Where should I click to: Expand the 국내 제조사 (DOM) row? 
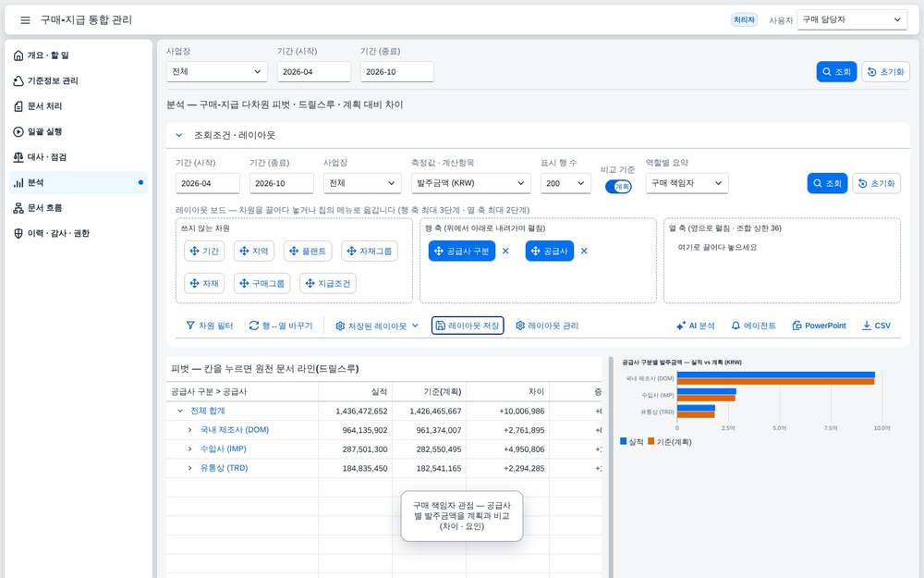coord(189,430)
